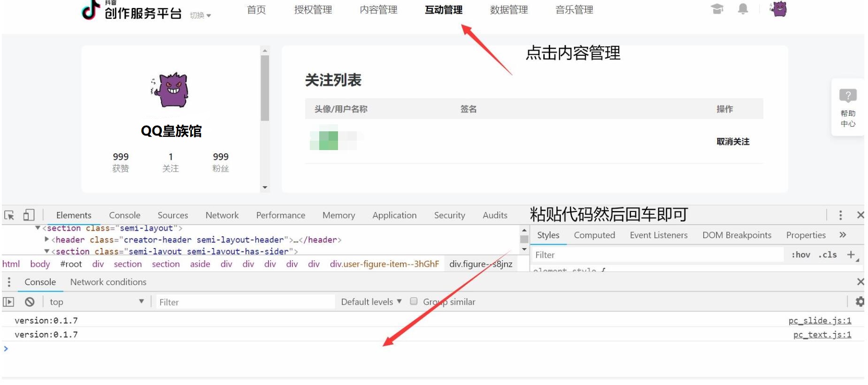
Task: Open pc_slide.js:1 source link
Action: (820, 320)
